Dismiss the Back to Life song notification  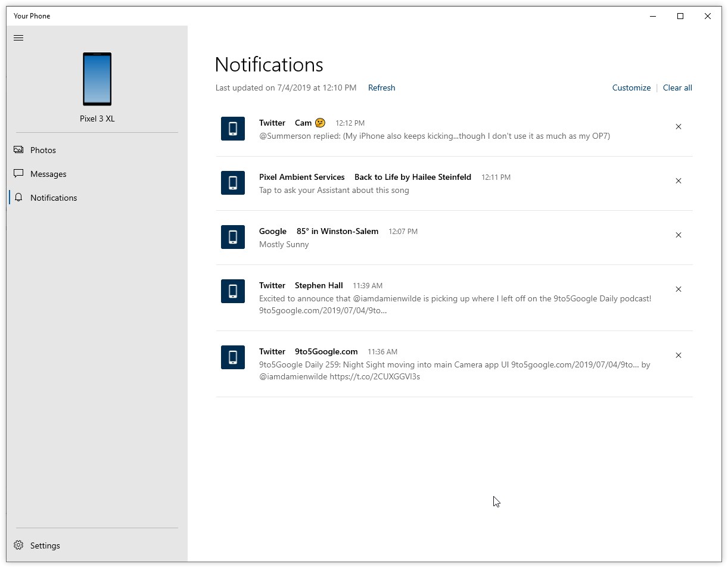678,181
